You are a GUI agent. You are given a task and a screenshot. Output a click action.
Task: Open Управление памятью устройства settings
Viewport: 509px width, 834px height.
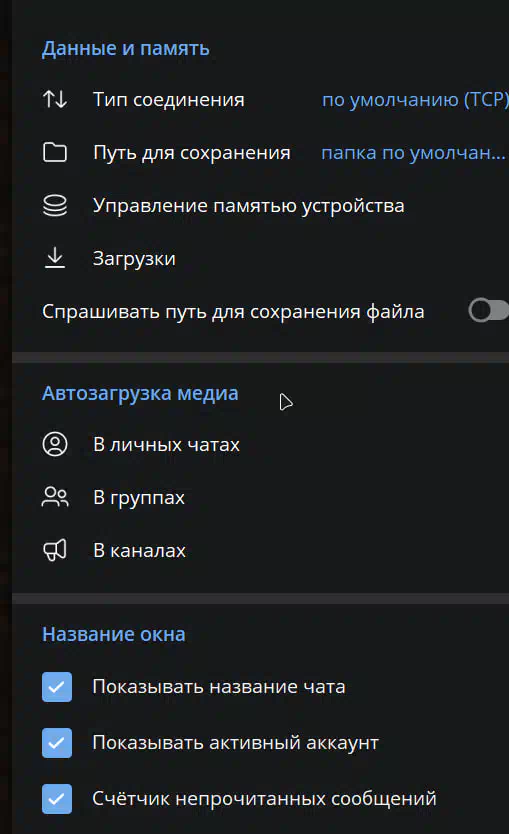pyautogui.click(x=261, y=205)
